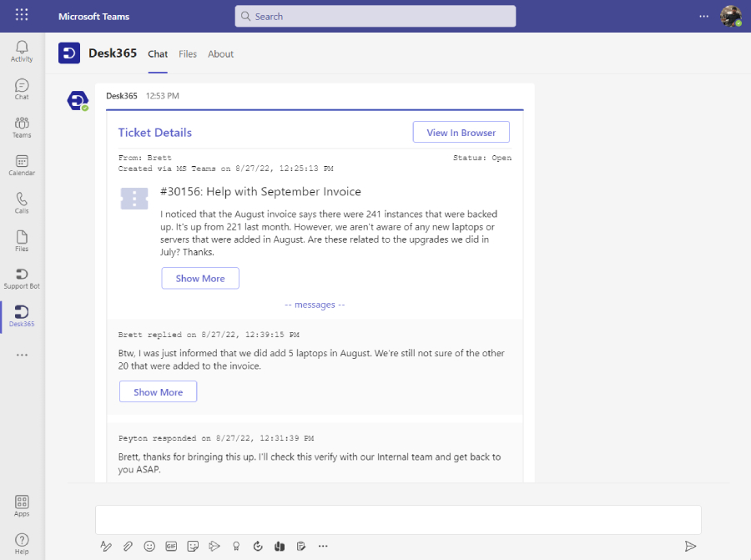Switch to the About tab
This screenshot has width=751, height=560.
(x=221, y=54)
